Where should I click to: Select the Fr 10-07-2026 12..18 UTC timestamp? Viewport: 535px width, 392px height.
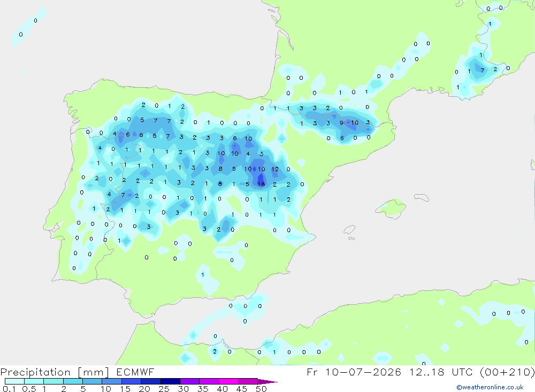(421, 372)
